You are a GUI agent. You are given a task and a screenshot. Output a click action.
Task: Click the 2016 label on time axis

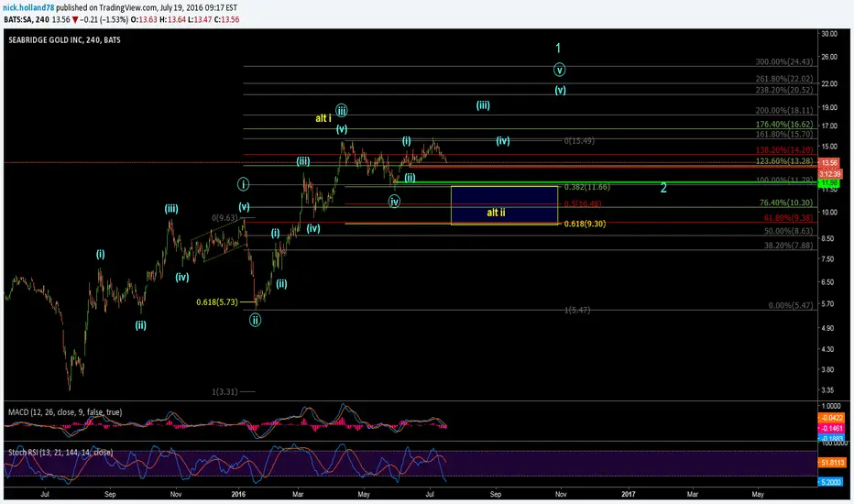click(238, 495)
